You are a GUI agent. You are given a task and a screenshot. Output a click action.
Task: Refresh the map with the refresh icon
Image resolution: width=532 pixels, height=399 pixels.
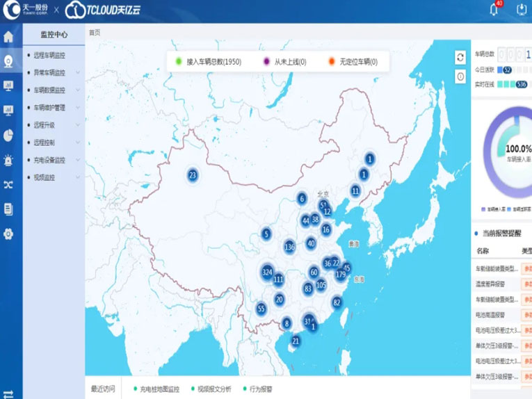[460, 57]
